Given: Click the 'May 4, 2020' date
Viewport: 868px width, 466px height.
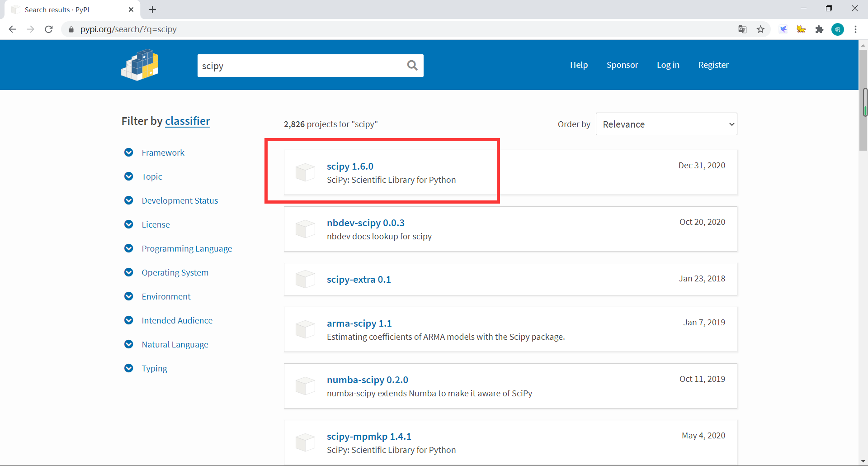Looking at the screenshot, I should (703, 436).
